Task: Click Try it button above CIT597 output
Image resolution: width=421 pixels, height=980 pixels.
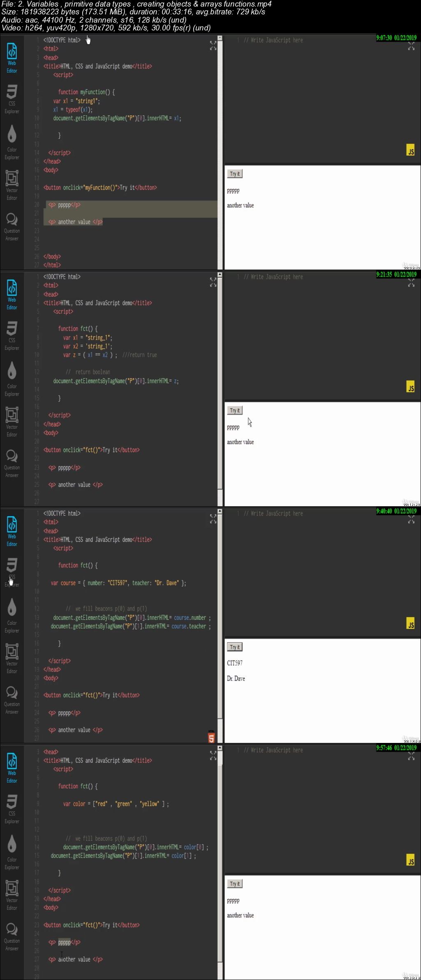Action: point(235,647)
